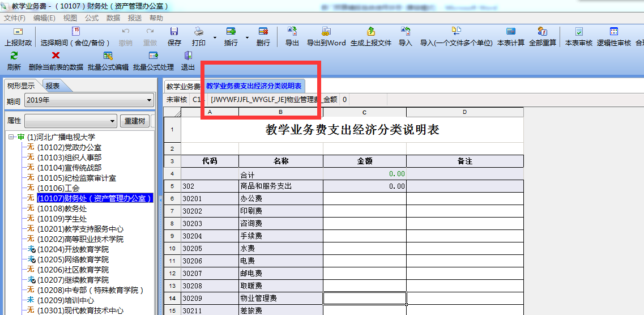Click the 办公费 amount cell
The image size is (644, 315).
(x=364, y=199)
